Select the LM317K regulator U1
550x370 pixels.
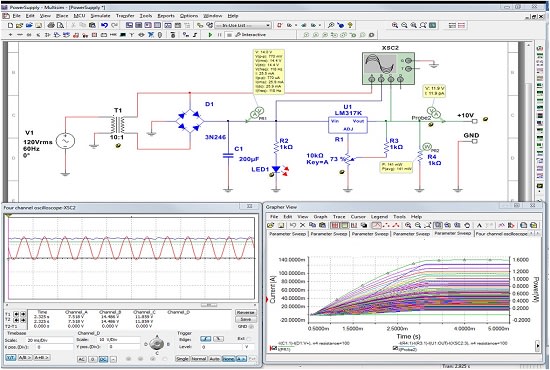coord(348,125)
